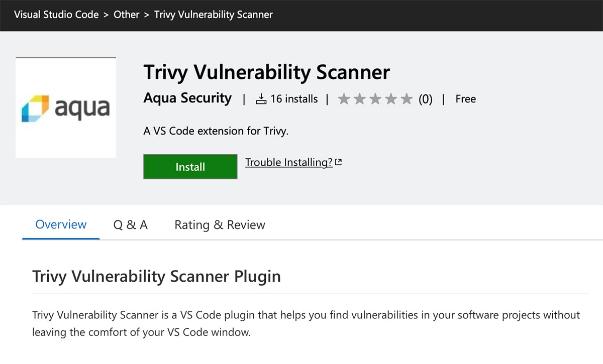Install the Trivy extension with the green button
This screenshot has height=364, width=603.
(x=190, y=167)
